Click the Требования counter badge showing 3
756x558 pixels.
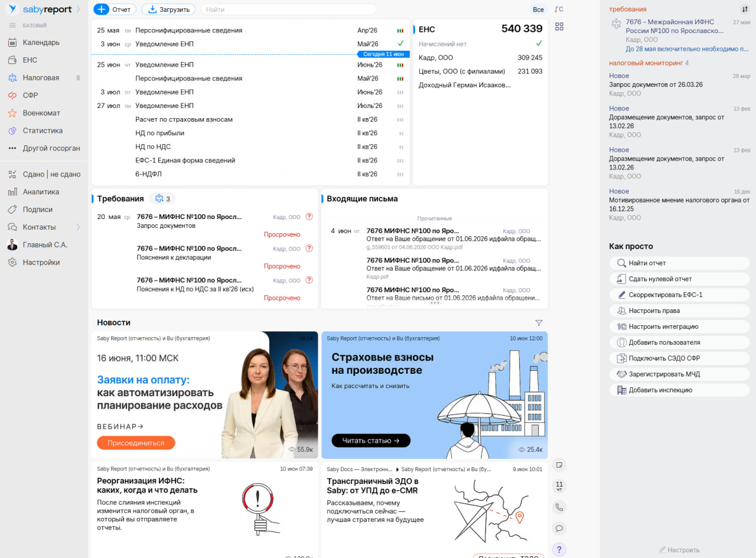click(x=162, y=199)
